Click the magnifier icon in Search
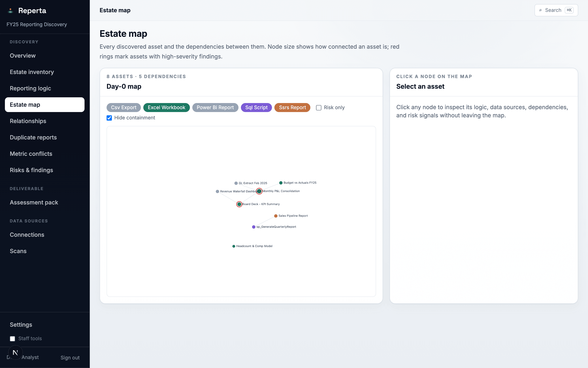This screenshot has height=368, width=588. point(540,10)
